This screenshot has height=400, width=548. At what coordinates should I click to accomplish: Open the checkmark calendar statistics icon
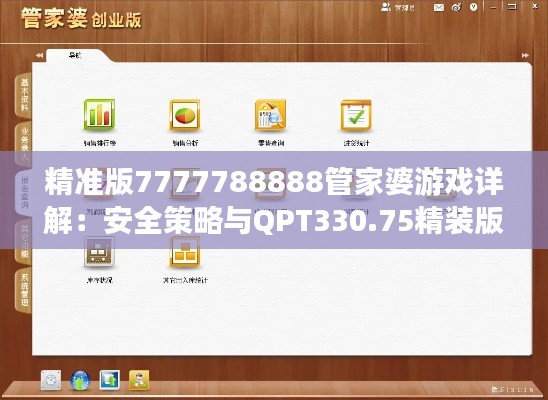(x=356, y=115)
